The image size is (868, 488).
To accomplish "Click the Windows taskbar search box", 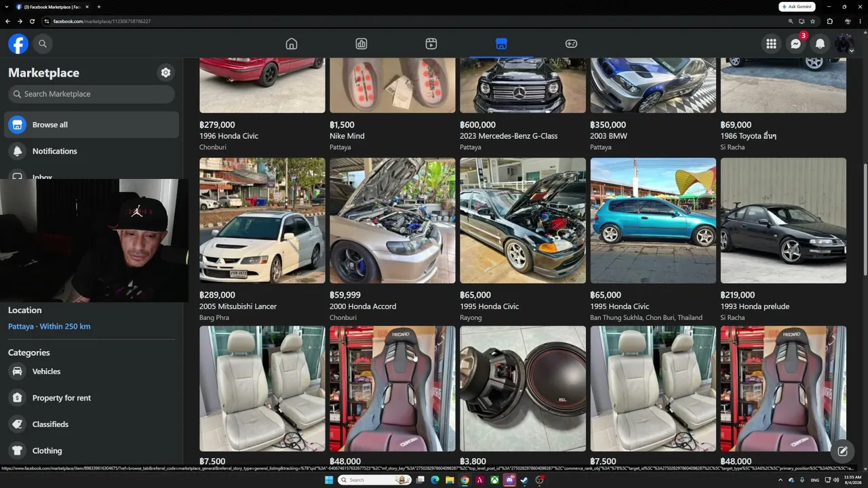I will 375,480.
